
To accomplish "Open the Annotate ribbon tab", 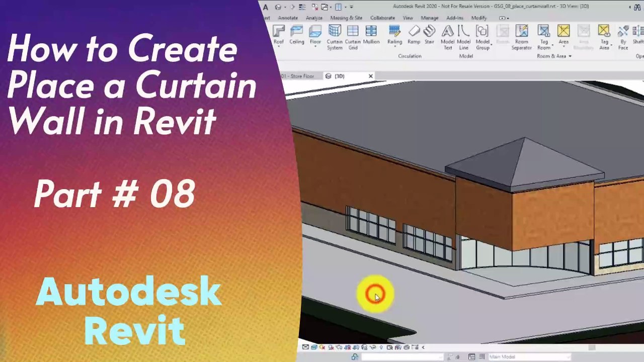I will point(288,18).
